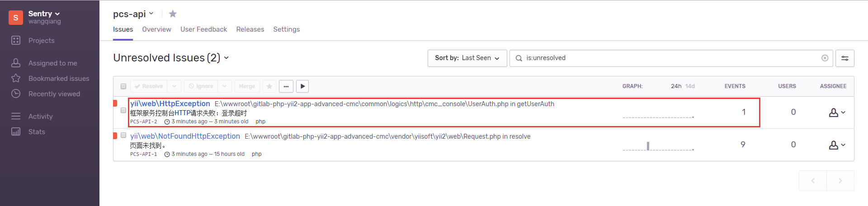Check the NotFoundHttpException issue checkbox

[123, 135]
